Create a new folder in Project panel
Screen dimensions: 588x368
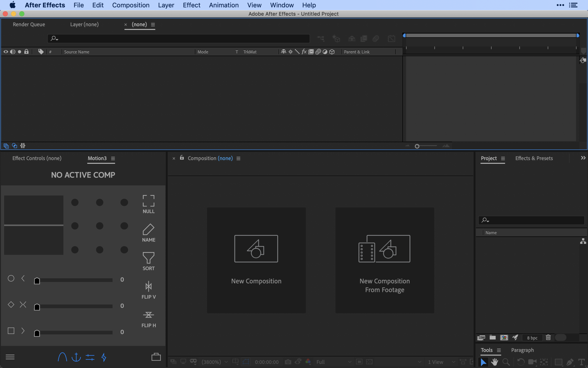point(493,337)
